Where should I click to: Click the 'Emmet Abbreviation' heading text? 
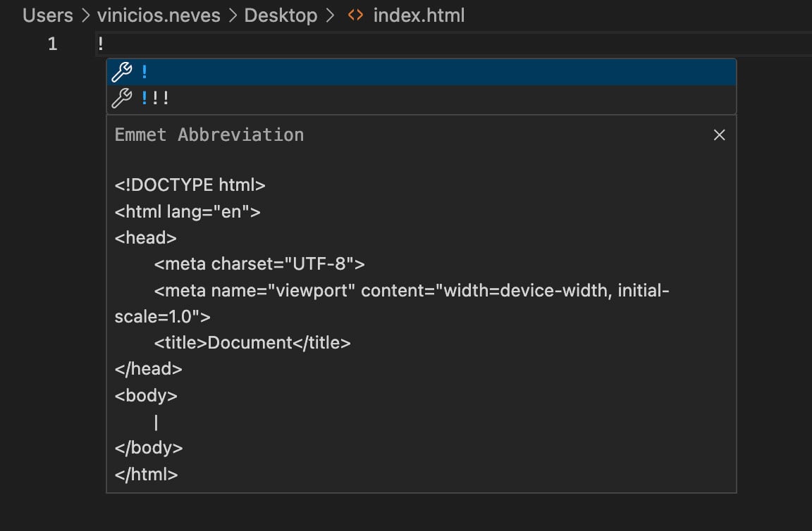(x=209, y=135)
